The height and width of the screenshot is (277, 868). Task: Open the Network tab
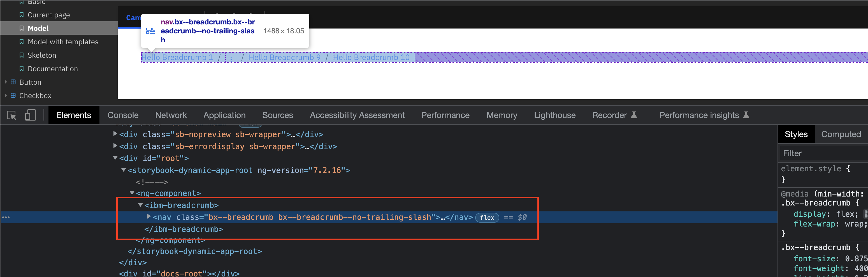[x=171, y=115]
